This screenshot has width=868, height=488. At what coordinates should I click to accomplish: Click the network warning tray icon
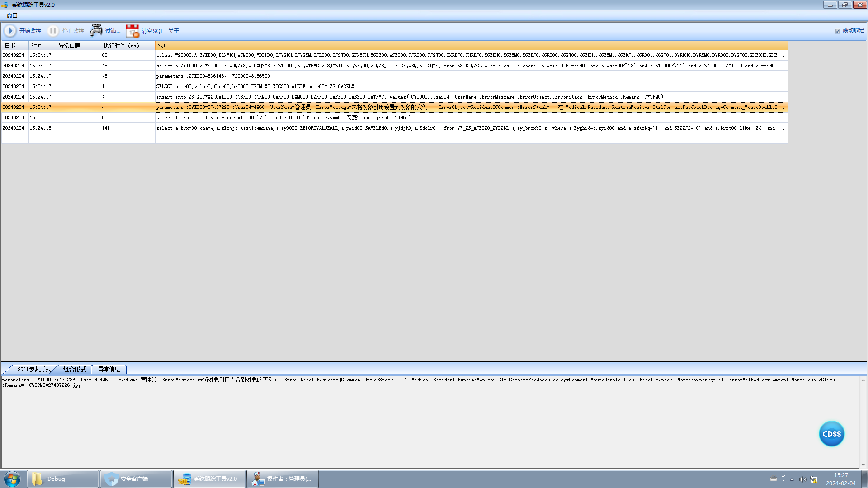pos(814,479)
